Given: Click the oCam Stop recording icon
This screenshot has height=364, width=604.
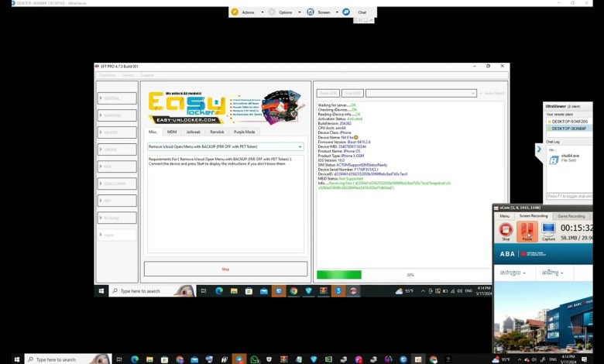Looking at the screenshot, I should 506,230.
